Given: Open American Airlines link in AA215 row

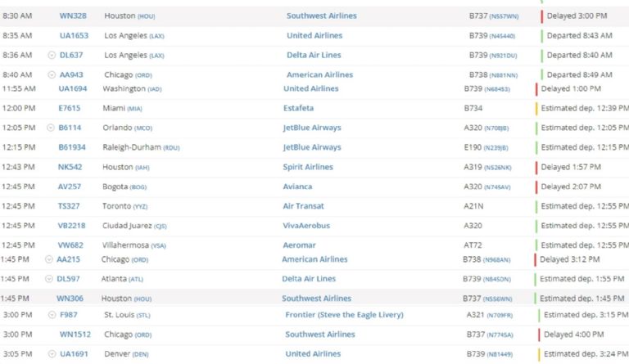Looking at the screenshot, I should (x=314, y=259).
